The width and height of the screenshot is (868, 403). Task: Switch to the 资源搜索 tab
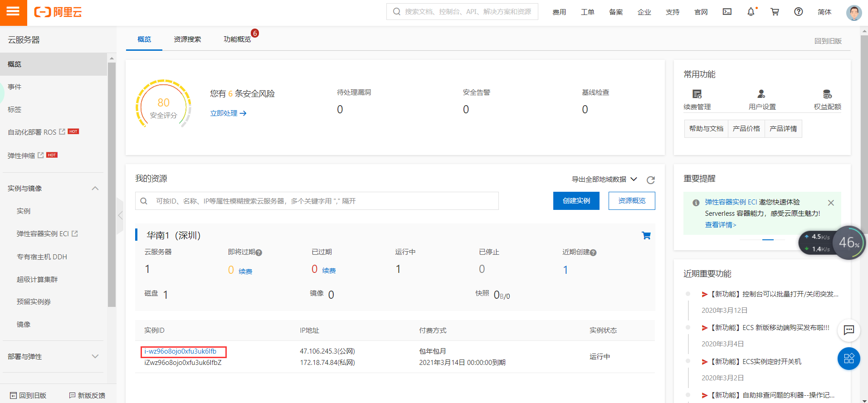[x=187, y=39]
